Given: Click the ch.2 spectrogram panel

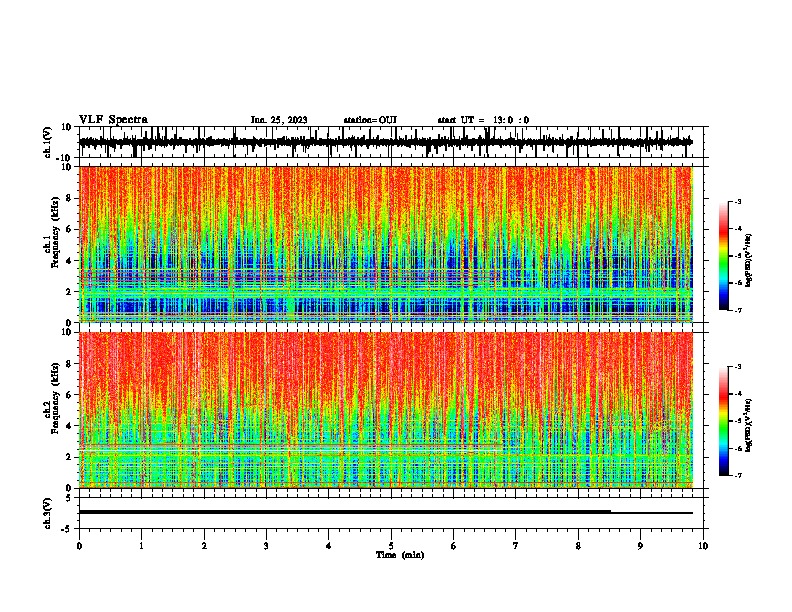Looking at the screenshot, I should point(385,410).
